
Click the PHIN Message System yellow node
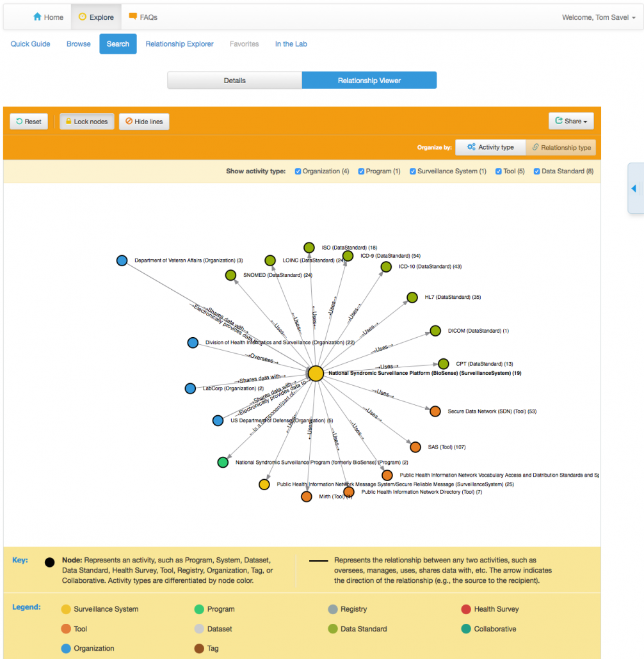[264, 484]
